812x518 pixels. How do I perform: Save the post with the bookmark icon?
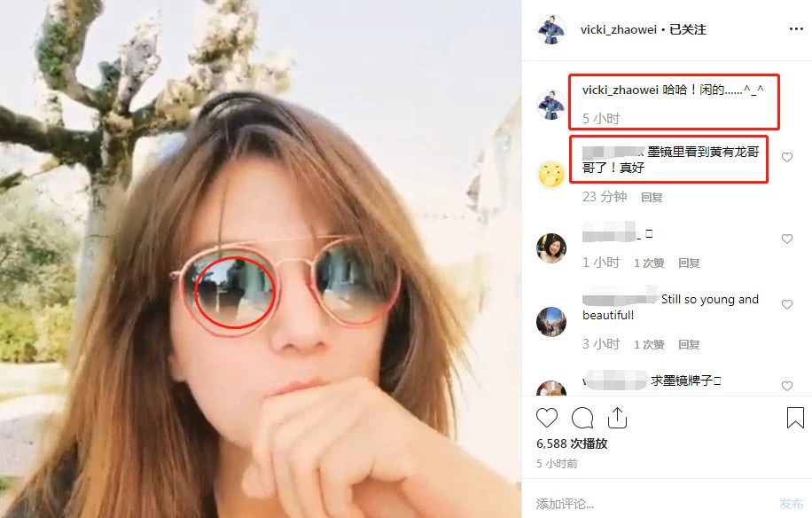pos(795,418)
